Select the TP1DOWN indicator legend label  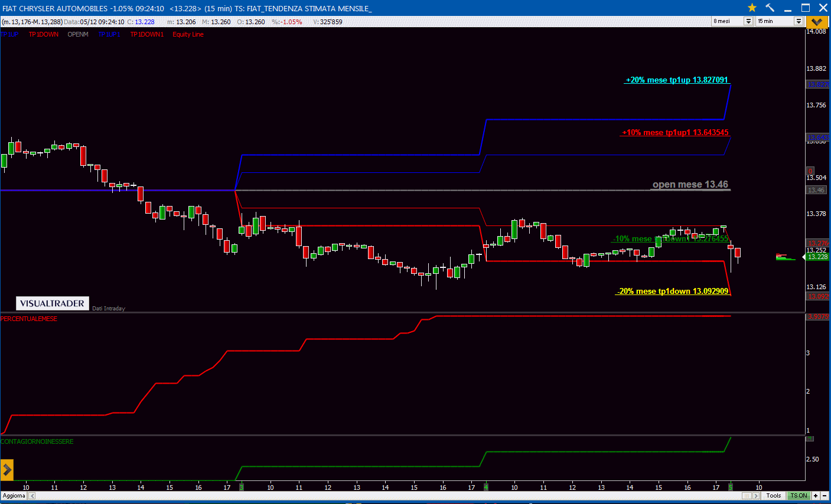pos(44,34)
